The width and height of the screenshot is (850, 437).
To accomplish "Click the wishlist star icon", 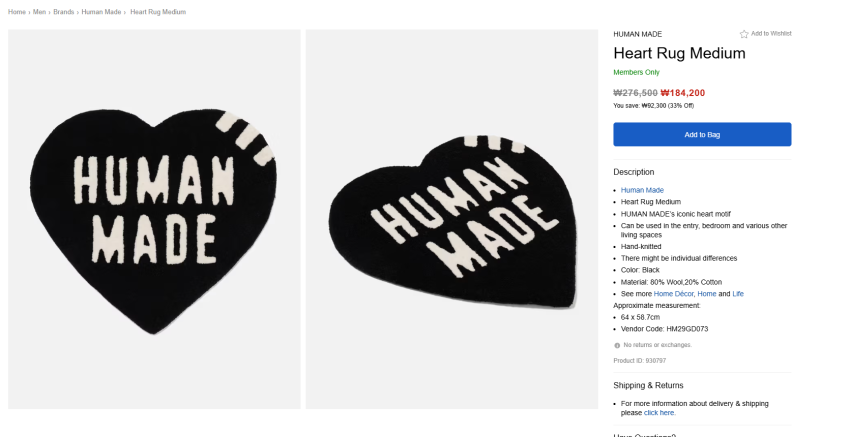I will [x=744, y=34].
